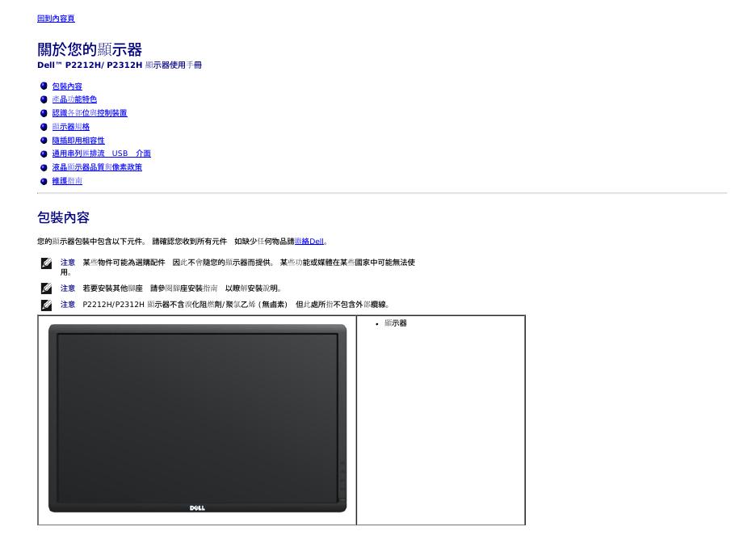Click note icon beside 某些物件可能為選購配件
Image resolution: width=756 pixels, height=535 pixels.
[x=46, y=263]
